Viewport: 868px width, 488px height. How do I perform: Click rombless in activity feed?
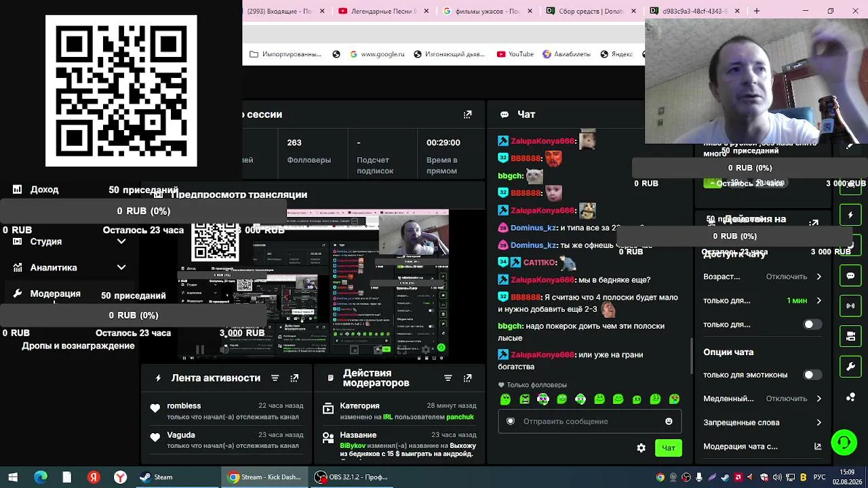coord(184,406)
